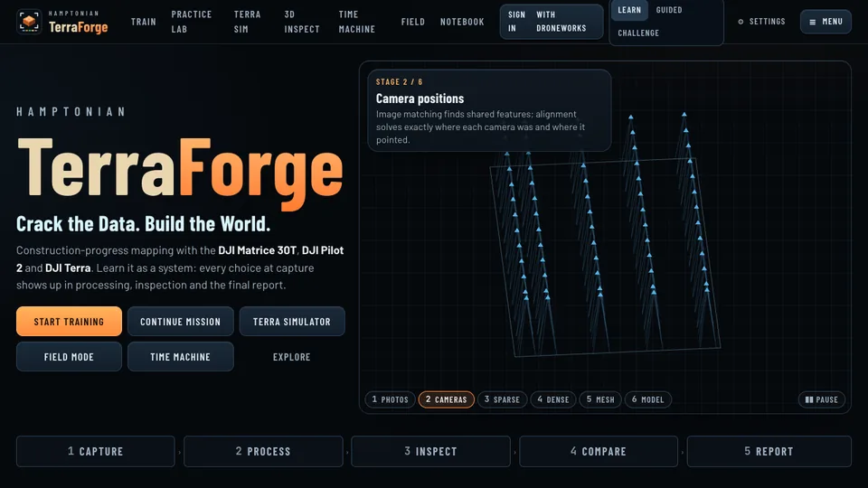Click the TerraForge cube logo icon

pyautogui.click(x=29, y=22)
